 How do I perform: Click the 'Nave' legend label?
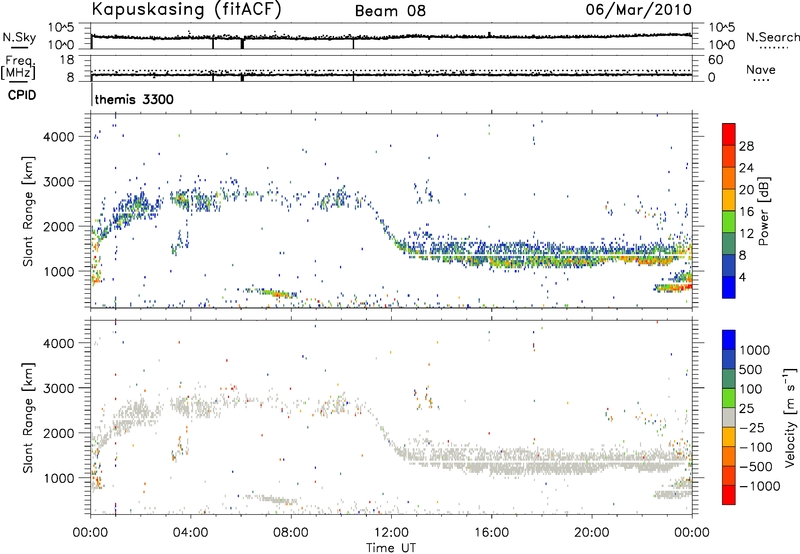pyautogui.click(x=761, y=69)
